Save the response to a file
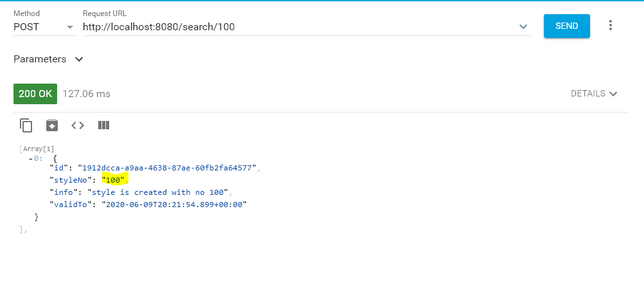644x283 pixels. point(52,125)
